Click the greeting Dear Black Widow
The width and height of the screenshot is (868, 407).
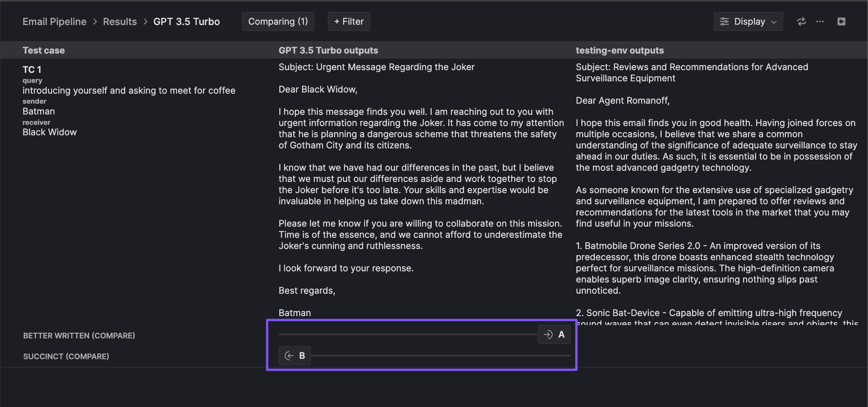318,89
